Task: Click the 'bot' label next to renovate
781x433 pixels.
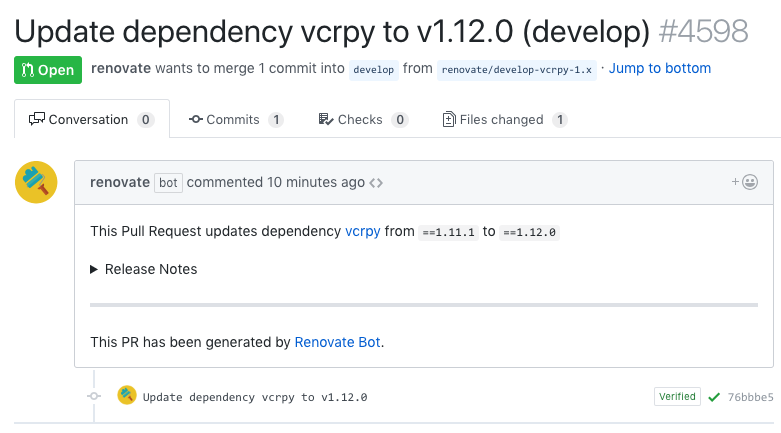Action: point(168,183)
